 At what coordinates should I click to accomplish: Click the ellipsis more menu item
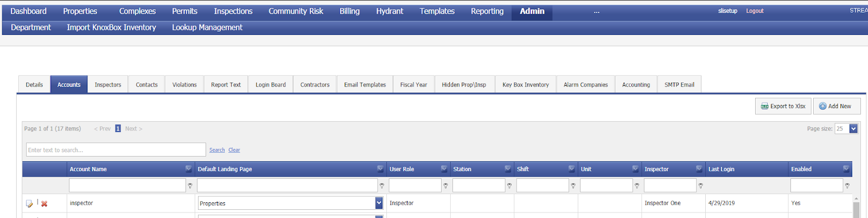(x=597, y=11)
